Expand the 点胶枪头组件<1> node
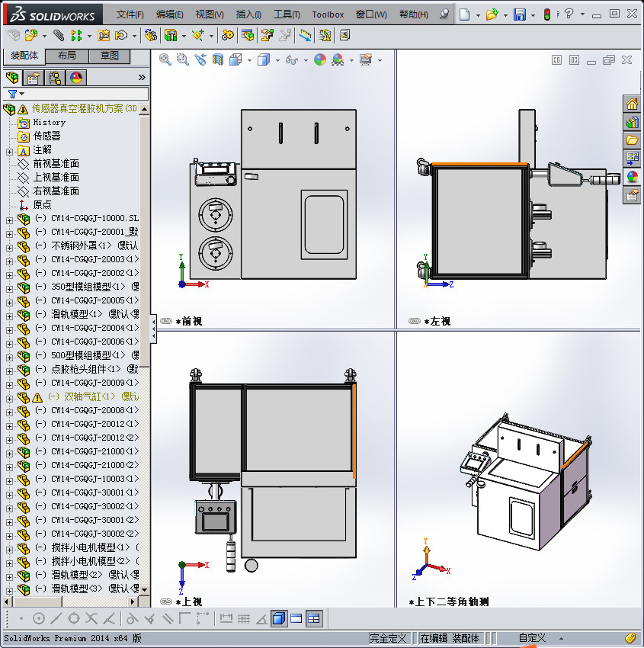The width and height of the screenshot is (644, 648). (x=9, y=371)
